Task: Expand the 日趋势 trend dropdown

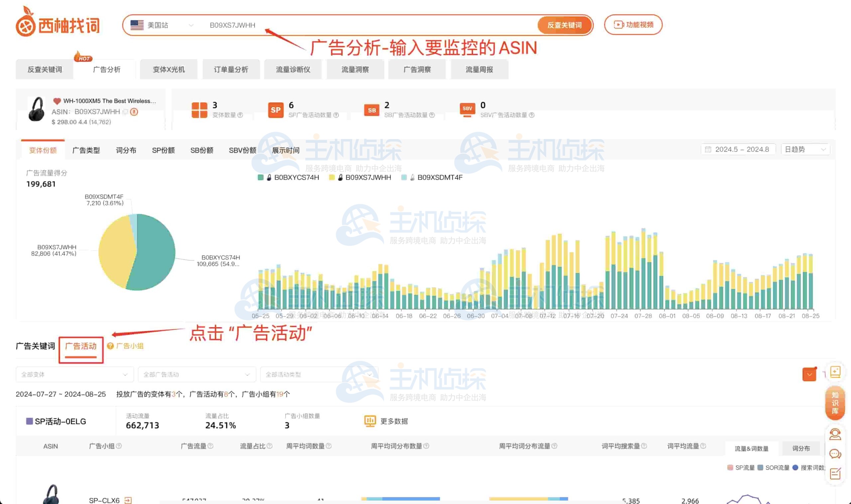Action: [805, 149]
